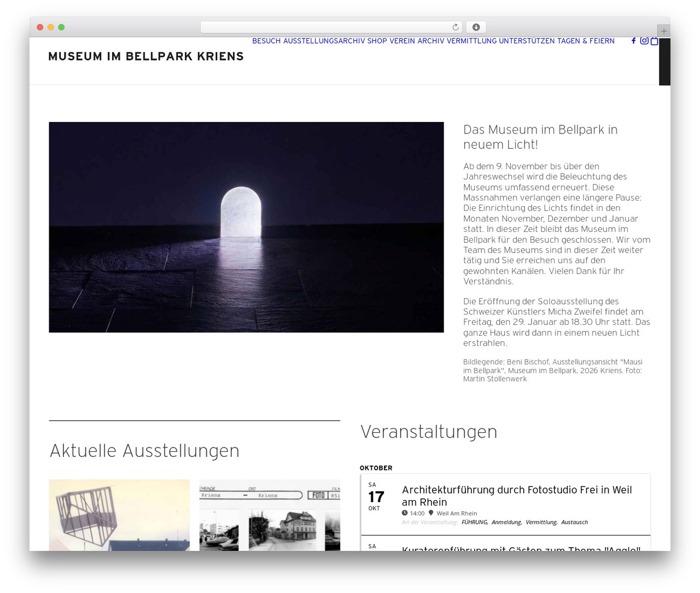Click the FÜHRUNG event type tag
Viewport: 700px width, 593px height.
click(475, 522)
